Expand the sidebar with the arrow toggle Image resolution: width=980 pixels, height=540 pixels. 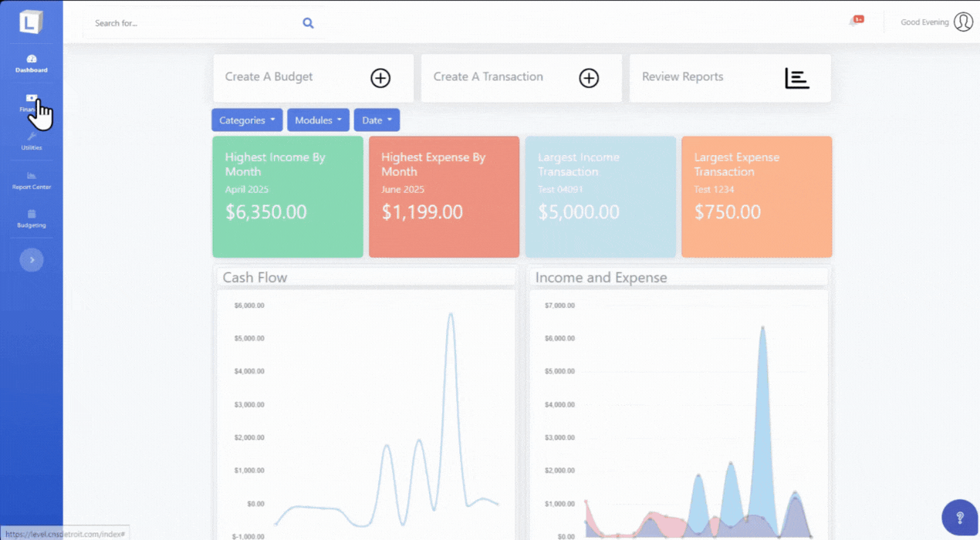[x=32, y=260]
